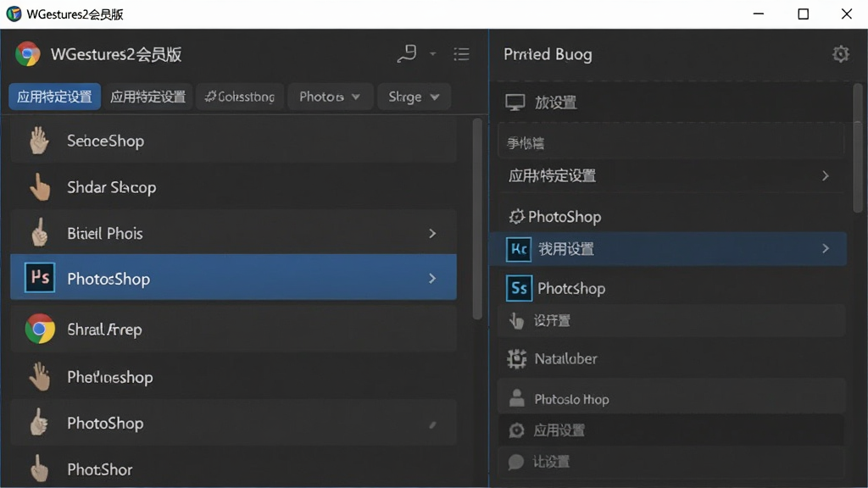Image resolution: width=868 pixels, height=488 pixels.
Task: Open the list menu icon in the header
Action: 461,54
